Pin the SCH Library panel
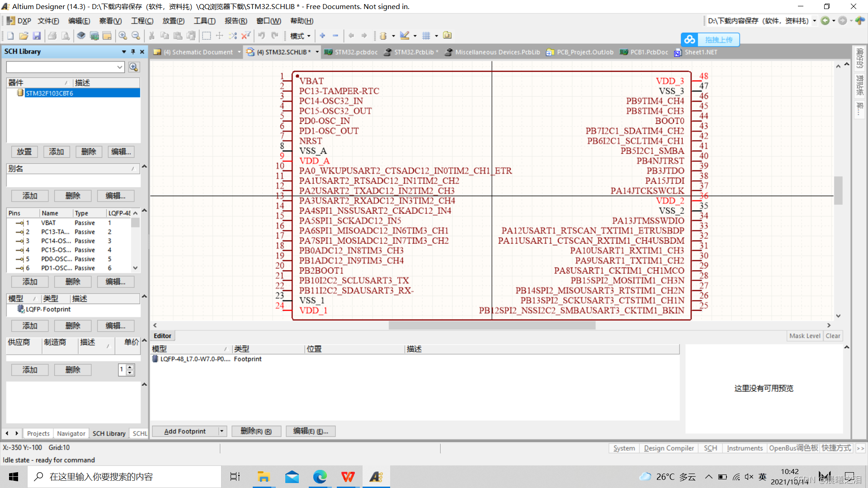The image size is (868, 488). click(133, 52)
